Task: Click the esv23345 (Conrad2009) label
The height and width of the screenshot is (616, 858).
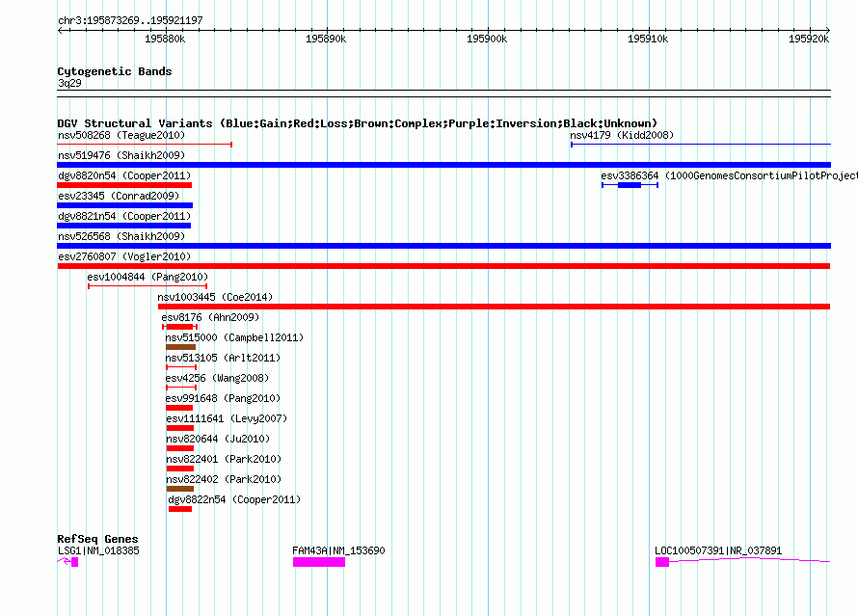Action: click(x=119, y=196)
